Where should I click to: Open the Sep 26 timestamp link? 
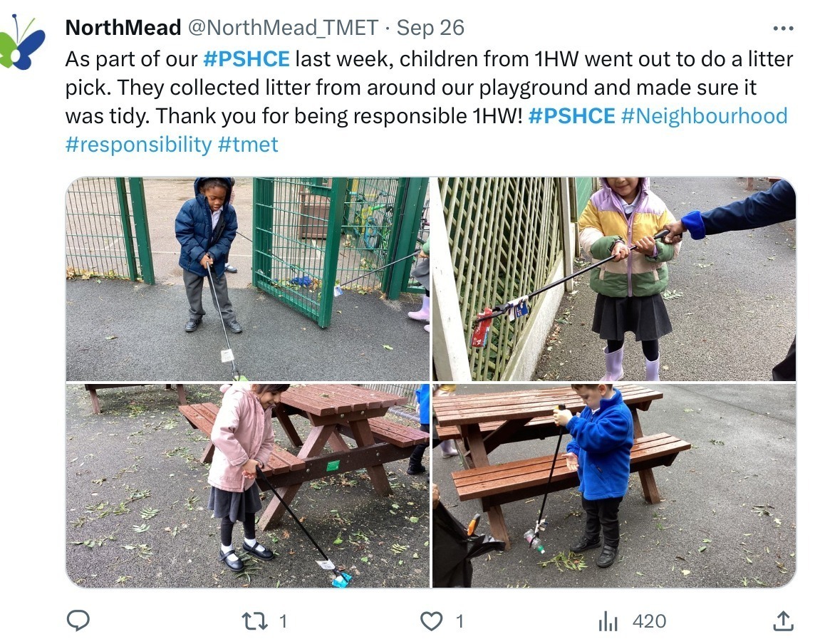pyautogui.click(x=430, y=28)
